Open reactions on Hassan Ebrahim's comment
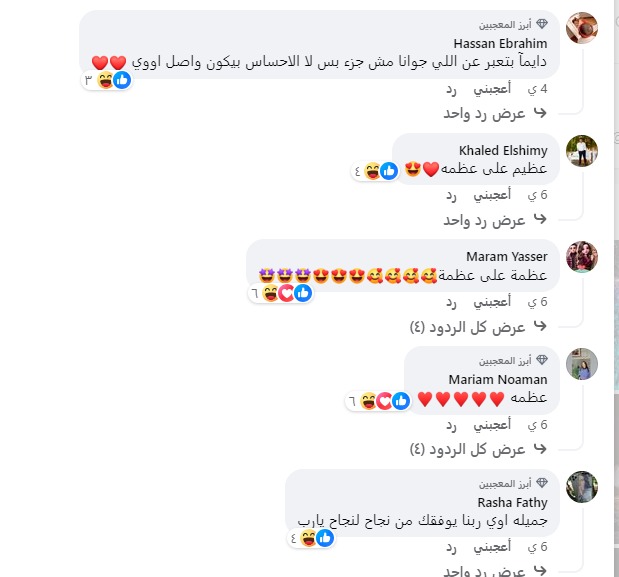 107,81
